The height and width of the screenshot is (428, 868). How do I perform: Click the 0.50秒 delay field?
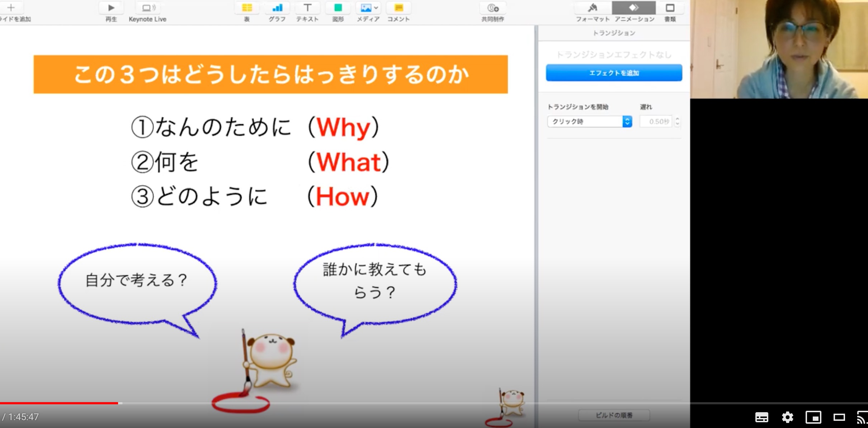[x=656, y=121]
